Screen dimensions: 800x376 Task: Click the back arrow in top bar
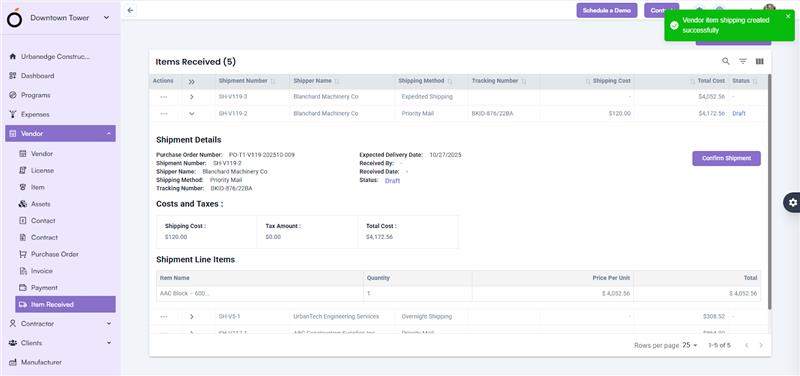coord(131,10)
